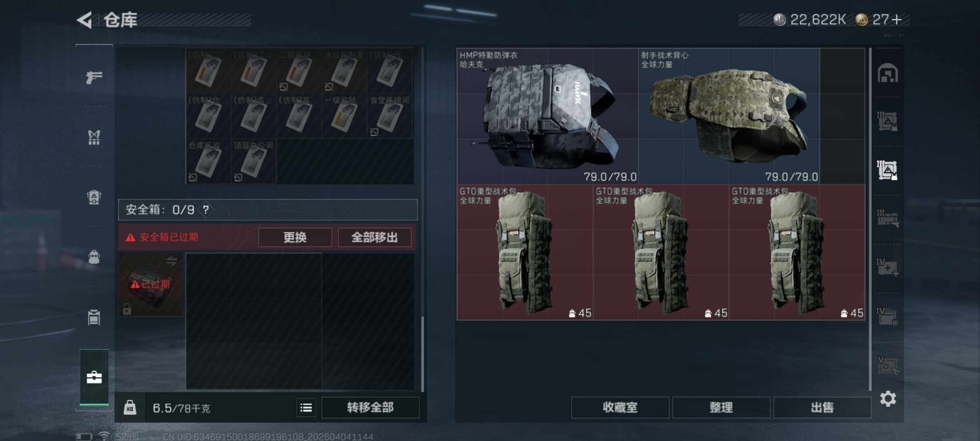Open the settings gear icon

(x=888, y=399)
